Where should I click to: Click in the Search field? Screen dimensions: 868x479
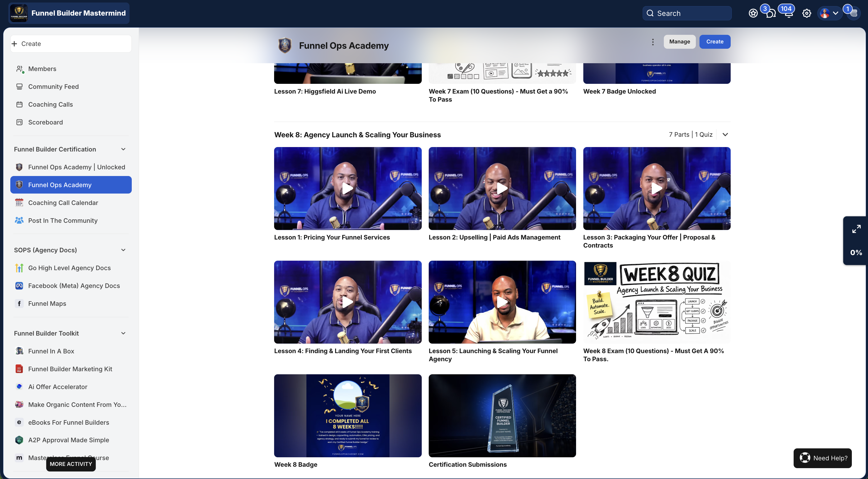point(687,13)
